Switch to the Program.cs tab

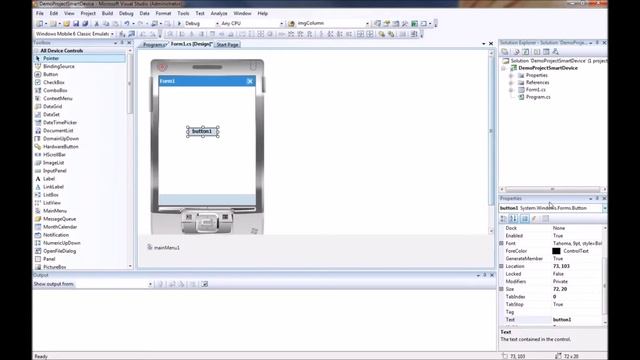[x=154, y=44]
